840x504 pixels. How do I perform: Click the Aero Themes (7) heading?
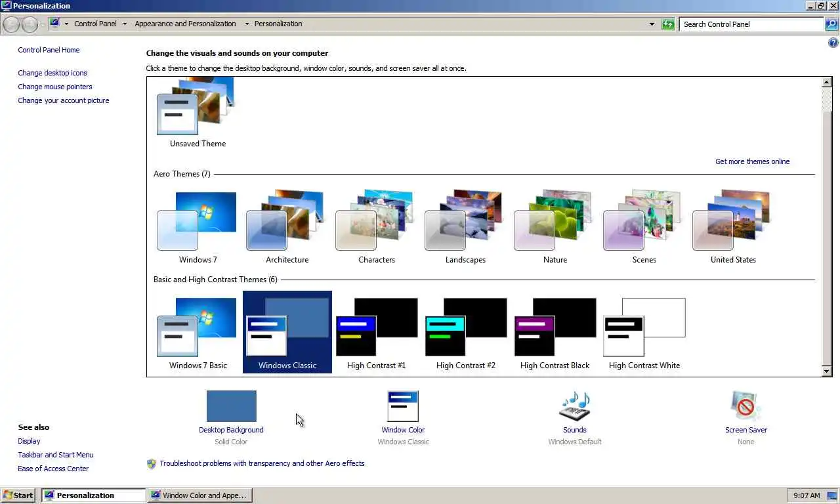pos(182,174)
